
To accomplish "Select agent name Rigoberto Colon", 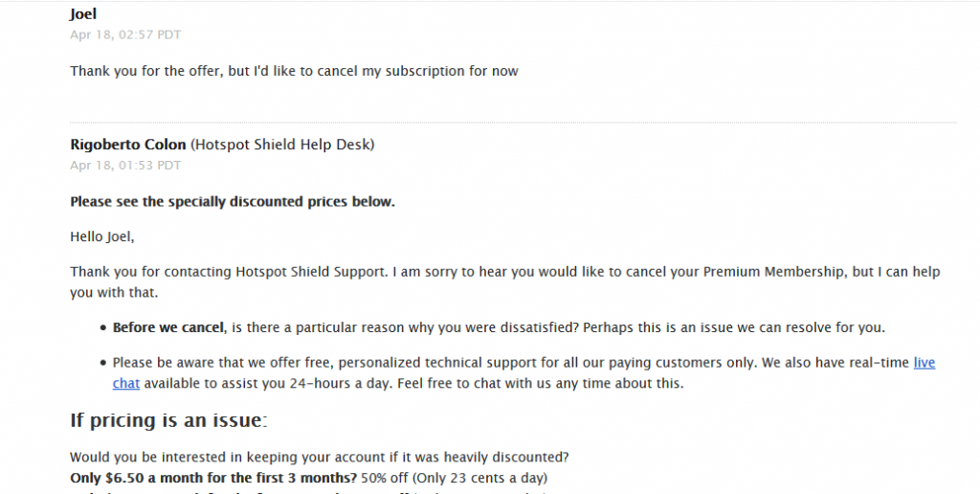I will coord(128,145).
